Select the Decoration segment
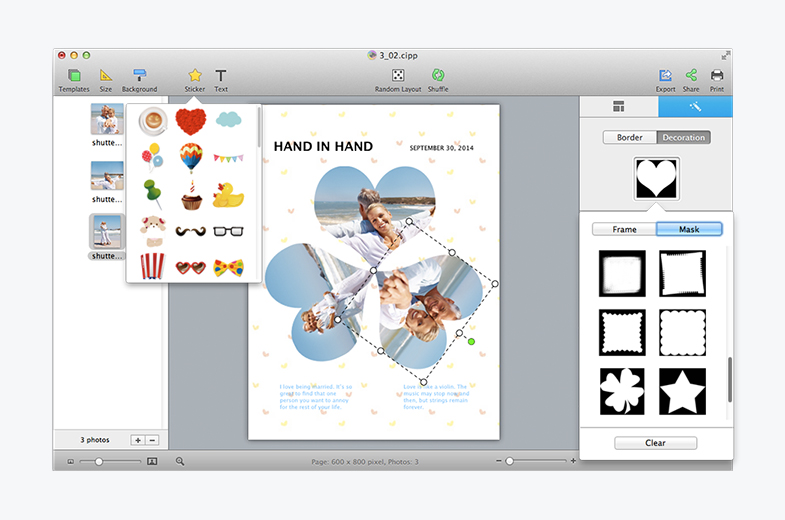 click(x=683, y=138)
